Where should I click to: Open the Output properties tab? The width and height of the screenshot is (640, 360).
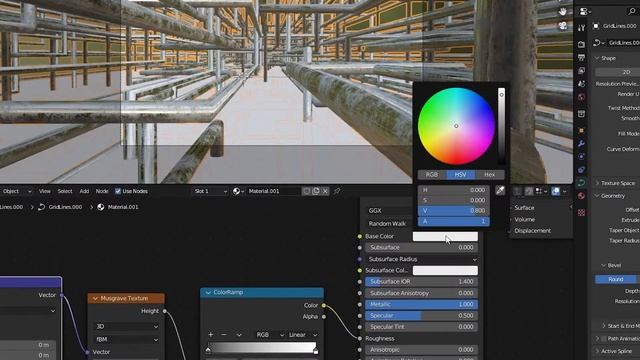581,58
